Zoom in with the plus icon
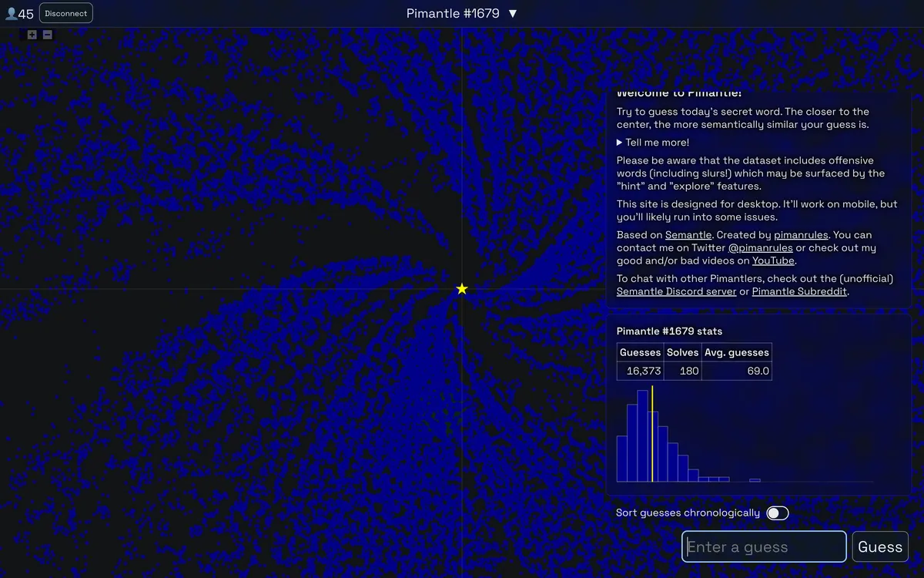This screenshot has width=924, height=578. (32, 35)
